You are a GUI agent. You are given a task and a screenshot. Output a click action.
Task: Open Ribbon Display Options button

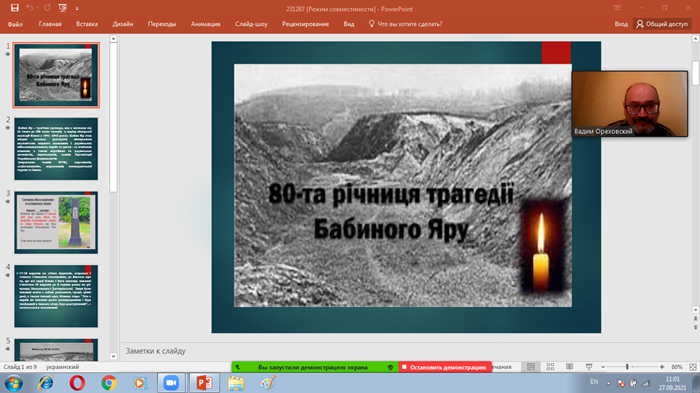pyautogui.click(x=617, y=8)
